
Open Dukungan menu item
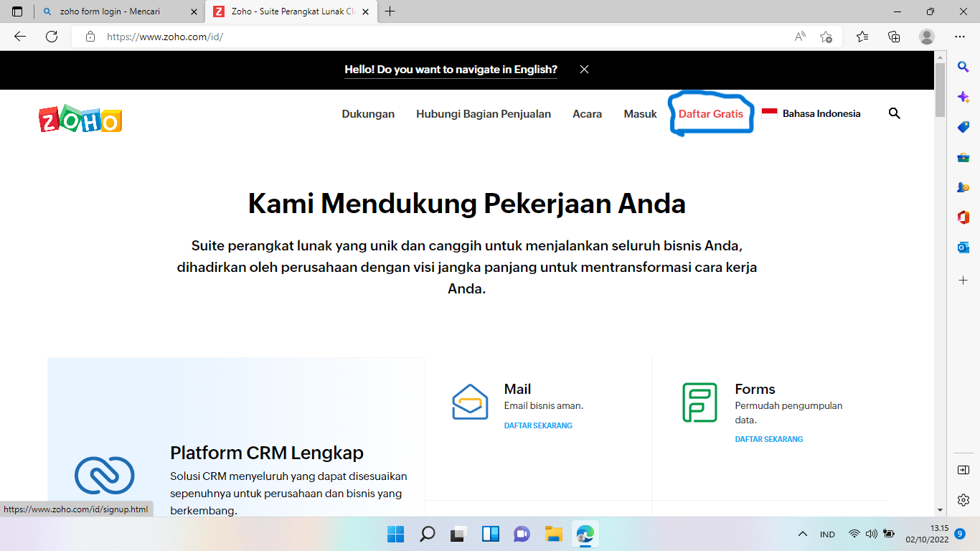(x=368, y=113)
